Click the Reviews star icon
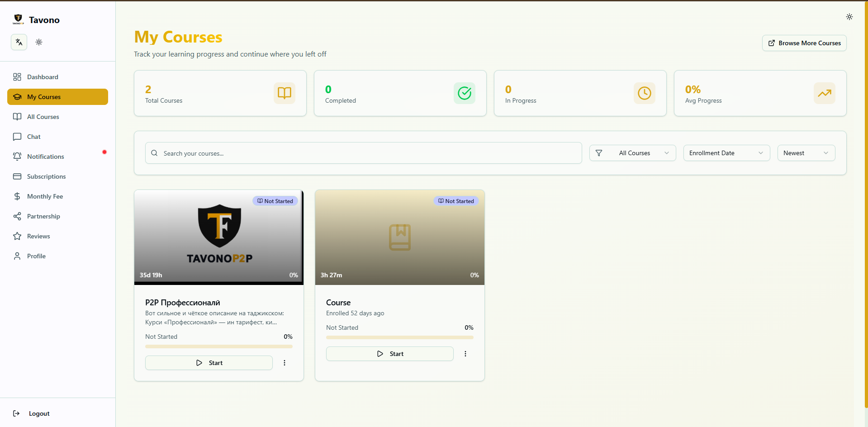Screen dimensions: 868x427 tap(17, 236)
